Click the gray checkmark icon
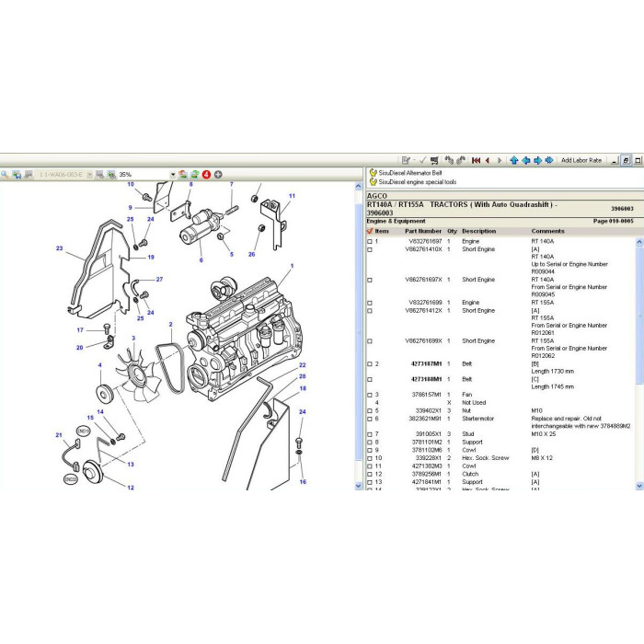This screenshot has width=644, height=644. tap(422, 160)
